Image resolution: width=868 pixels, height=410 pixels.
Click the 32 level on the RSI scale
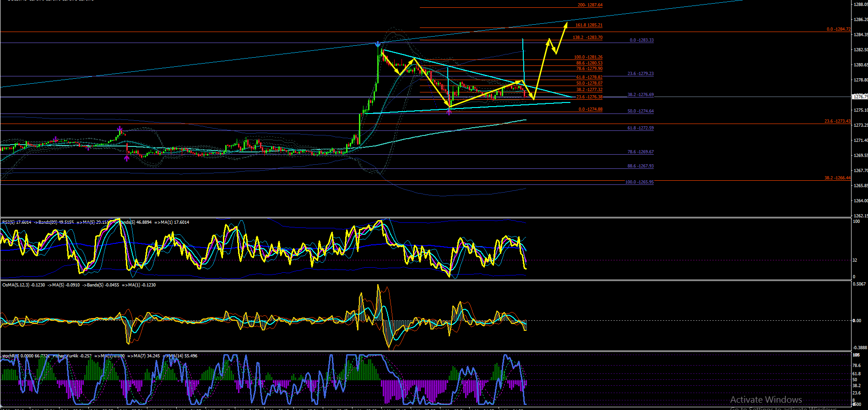coord(855,260)
